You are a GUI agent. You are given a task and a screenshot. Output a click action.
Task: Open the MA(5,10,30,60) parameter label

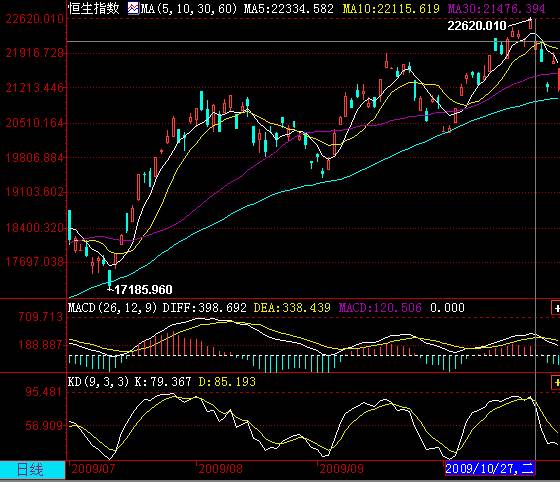coord(189,8)
